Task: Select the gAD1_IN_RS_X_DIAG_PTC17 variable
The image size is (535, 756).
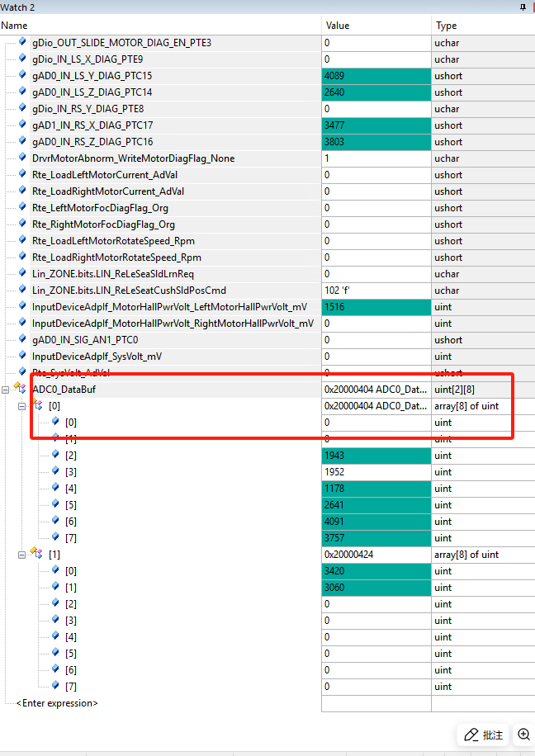Action: tap(92, 125)
